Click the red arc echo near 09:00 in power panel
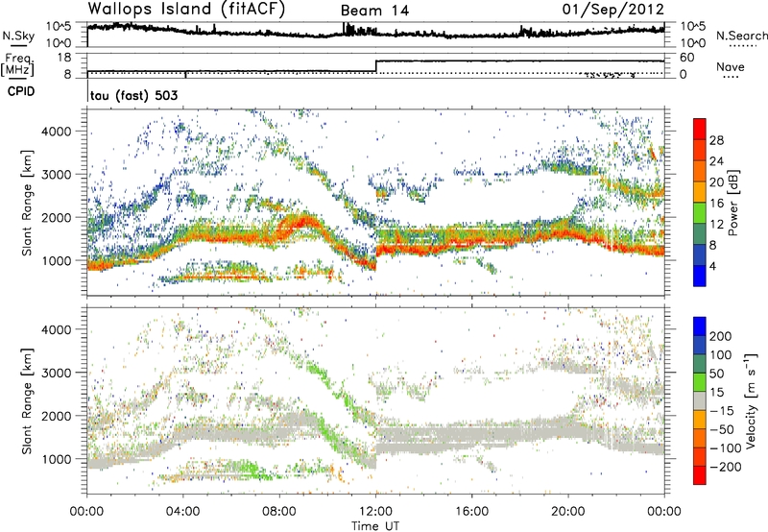The width and height of the screenshot is (768, 532). tap(300, 222)
